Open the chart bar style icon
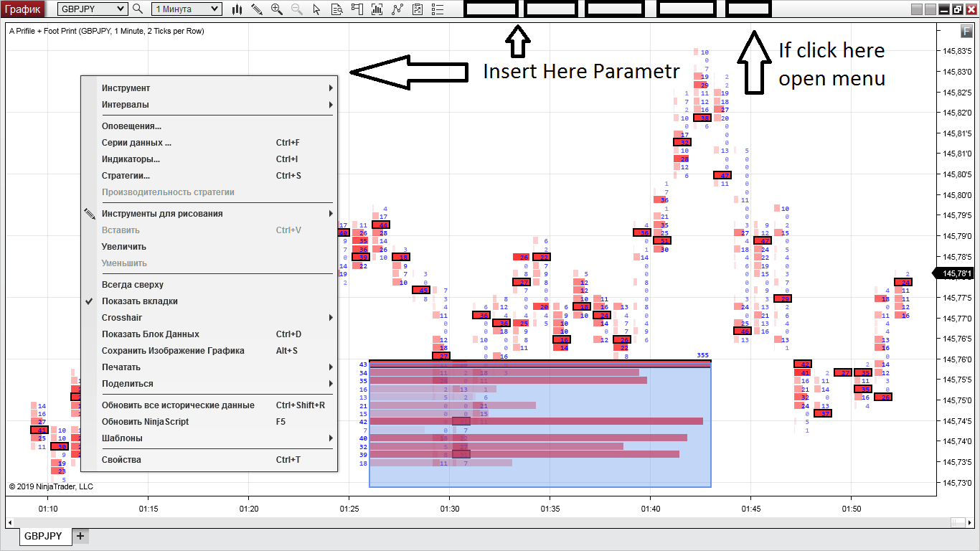 [237, 9]
